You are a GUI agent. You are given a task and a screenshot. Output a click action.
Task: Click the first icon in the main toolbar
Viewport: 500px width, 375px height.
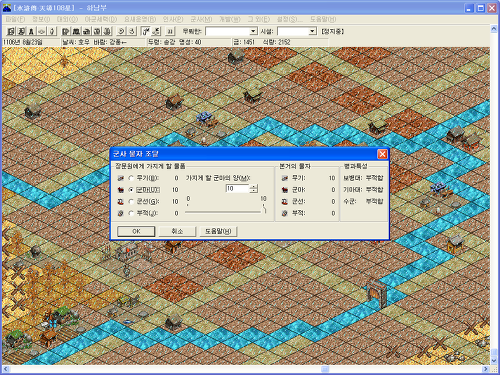coord(11,31)
